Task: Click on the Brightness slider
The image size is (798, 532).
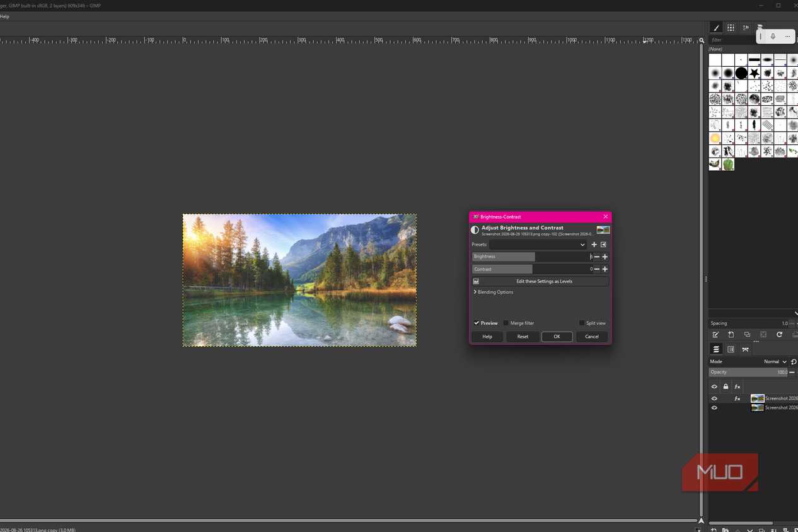Action: 532,257
